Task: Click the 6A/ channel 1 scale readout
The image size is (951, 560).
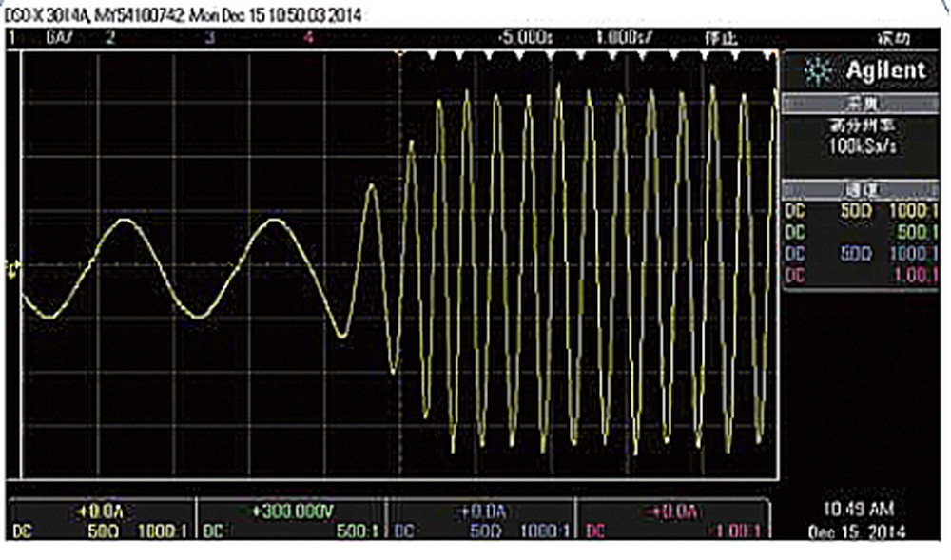Action: (x=55, y=38)
